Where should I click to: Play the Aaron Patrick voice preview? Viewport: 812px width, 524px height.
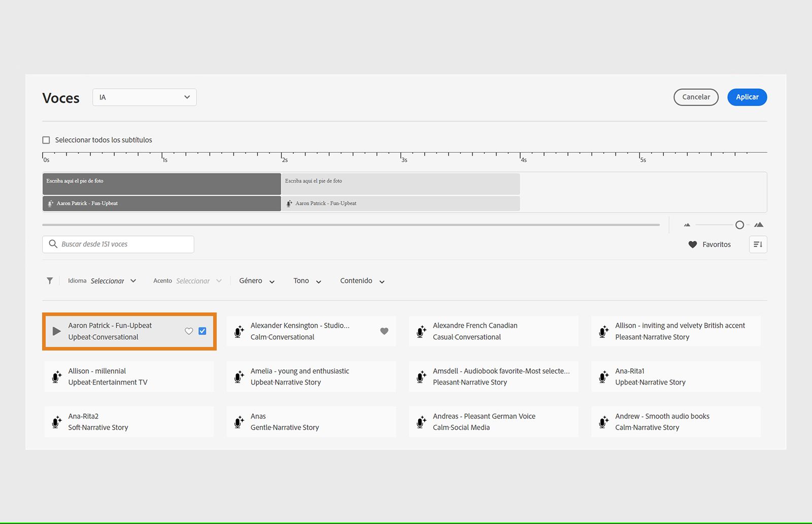point(56,331)
